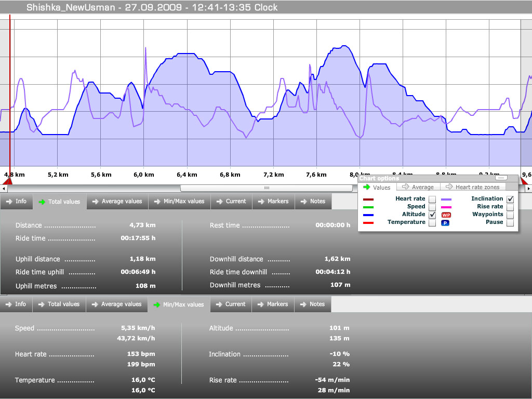532x399 pixels.
Task: Click the red start marker triangle at left
Action: [x=8, y=181]
